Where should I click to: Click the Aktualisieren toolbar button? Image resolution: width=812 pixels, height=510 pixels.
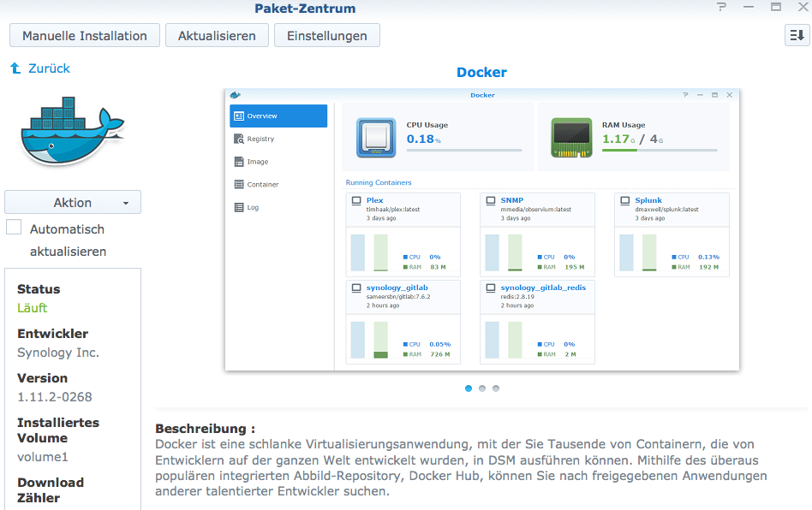click(217, 36)
